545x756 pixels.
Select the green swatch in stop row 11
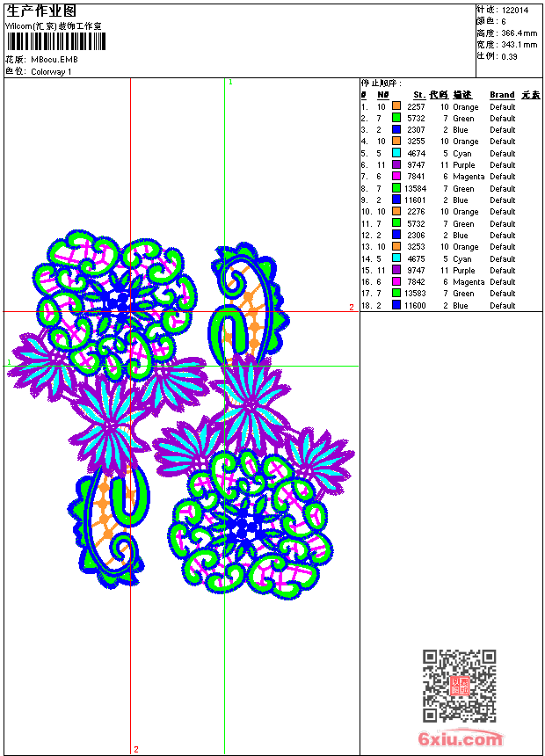click(x=396, y=223)
